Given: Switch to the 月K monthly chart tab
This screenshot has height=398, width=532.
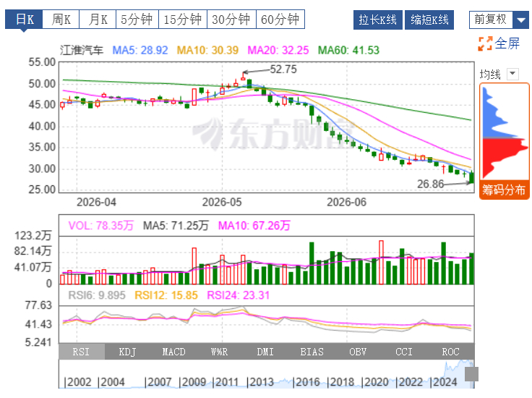Looking at the screenshot, I should [x=98, y=20].
